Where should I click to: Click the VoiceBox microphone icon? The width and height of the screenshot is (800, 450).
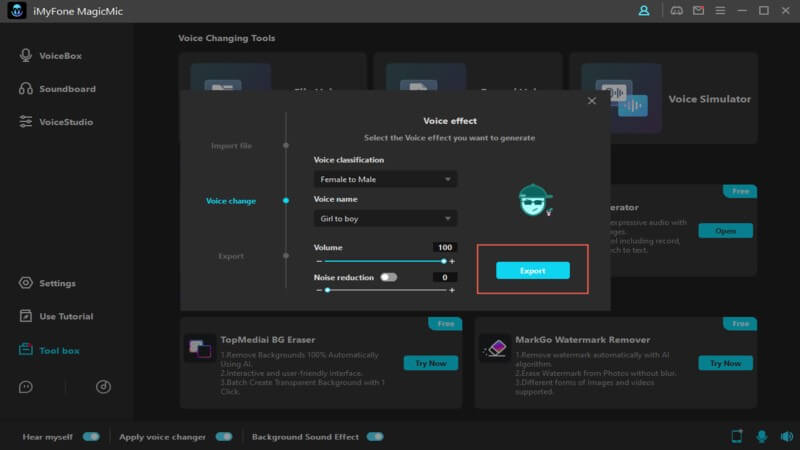pyautogui.click(x=26, y=55)
